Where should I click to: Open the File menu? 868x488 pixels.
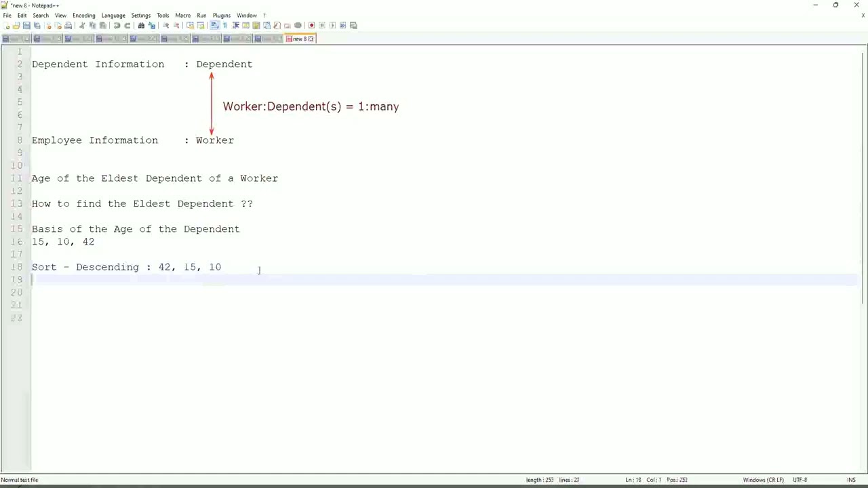click(x=7, y=15)
